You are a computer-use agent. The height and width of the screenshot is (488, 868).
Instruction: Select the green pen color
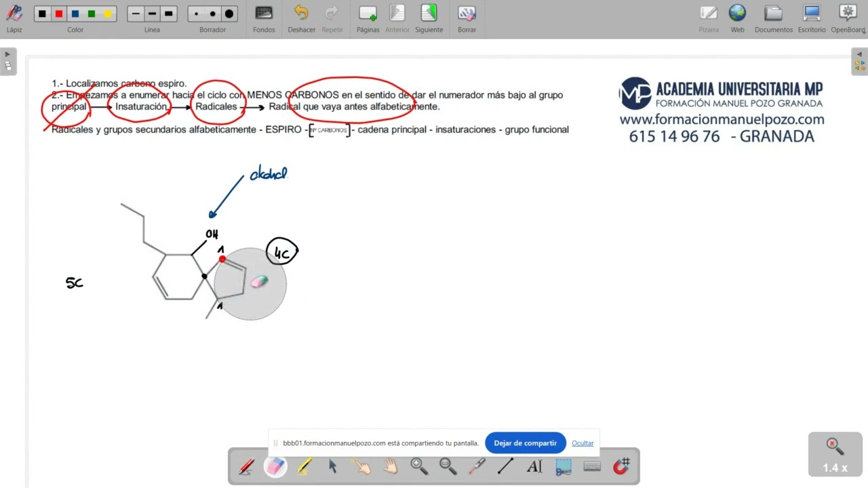click(92, 14)
